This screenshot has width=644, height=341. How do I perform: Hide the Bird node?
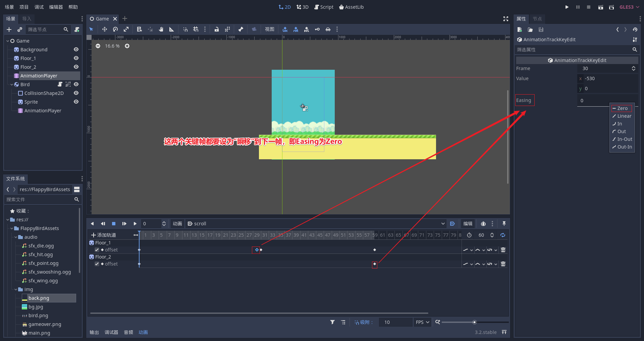coord(76,84)
